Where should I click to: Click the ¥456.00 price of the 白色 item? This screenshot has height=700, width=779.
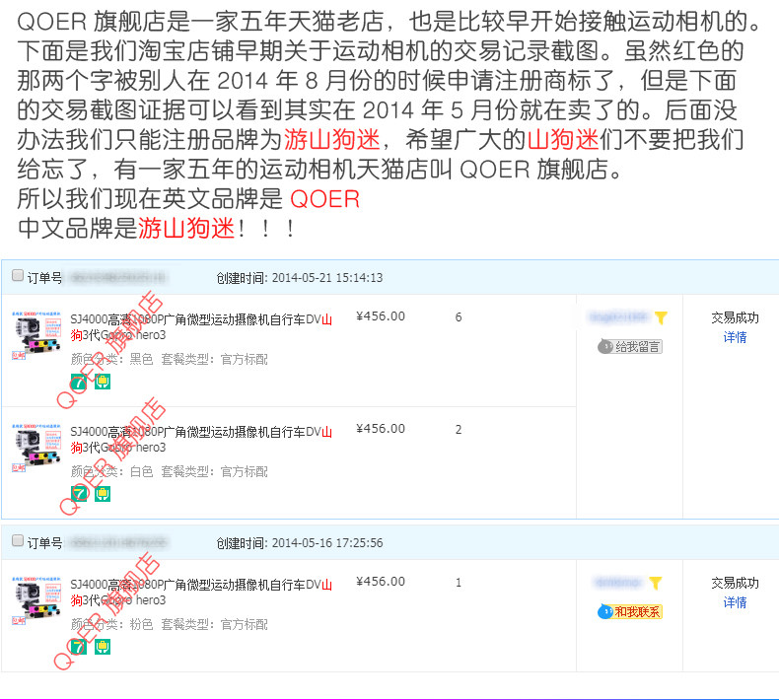coord(381,429)
